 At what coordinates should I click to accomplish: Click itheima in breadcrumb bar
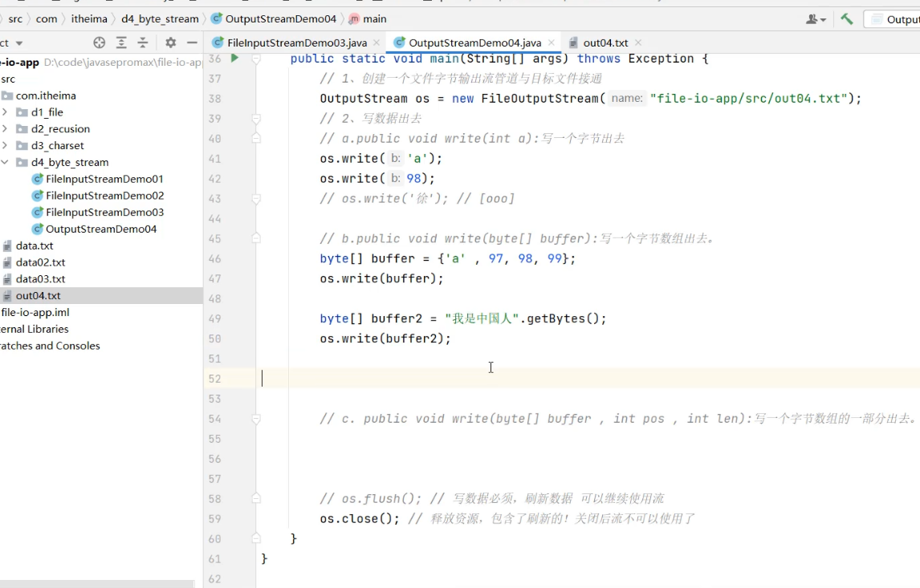[89, 18]
